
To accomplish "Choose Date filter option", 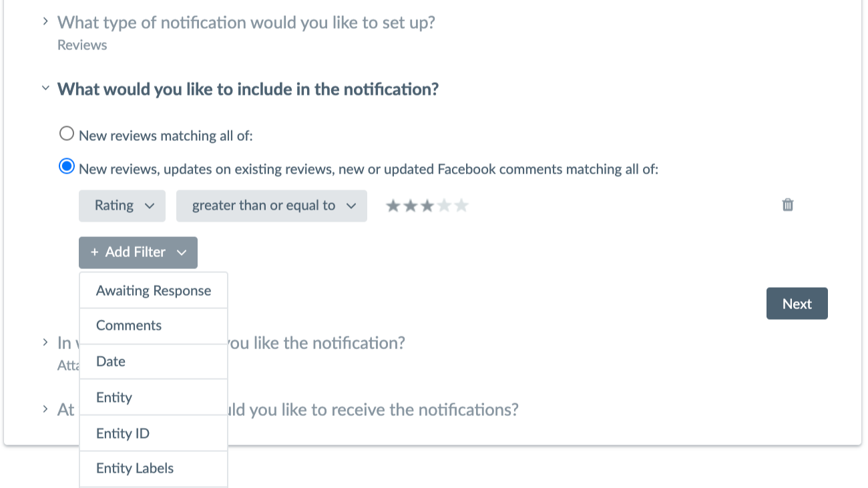I will (154, 362).
